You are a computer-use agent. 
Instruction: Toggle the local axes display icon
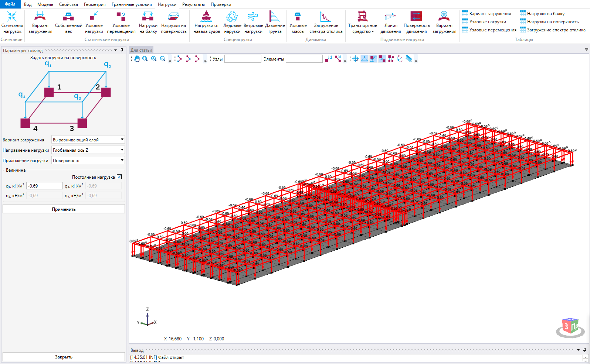pyautogui.click(x=400, y=59)
